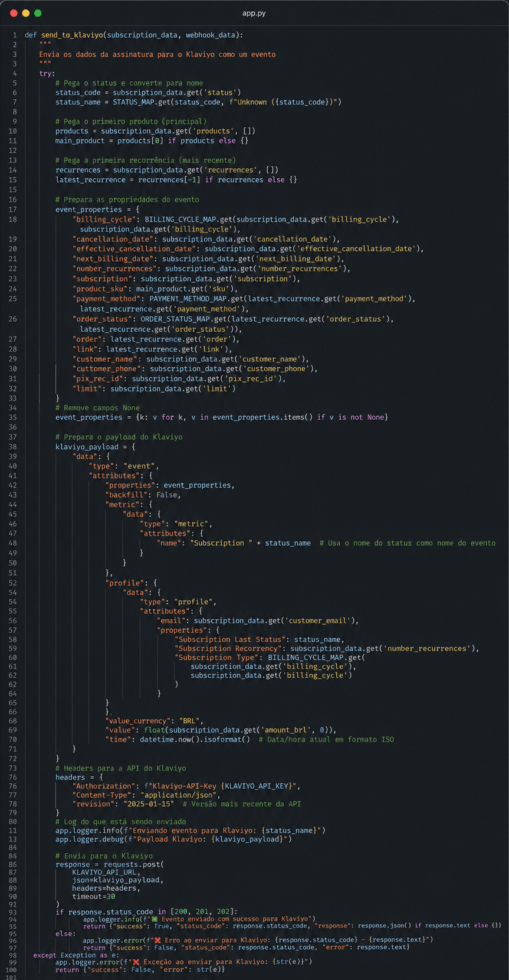The width and height of the screenshot is (509, 980).
Task: Click comment "# Headers para a API do Klaviyo"
Action: point(121,768)
